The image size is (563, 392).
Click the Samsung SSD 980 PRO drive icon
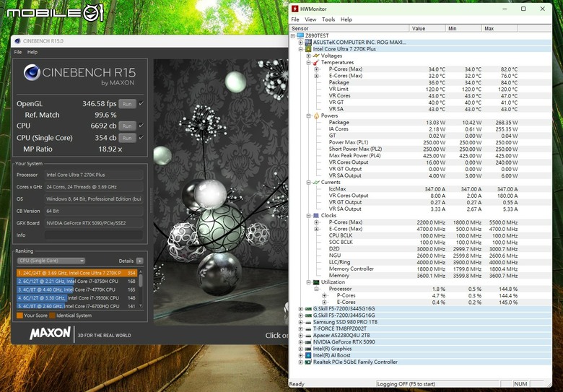308,322
